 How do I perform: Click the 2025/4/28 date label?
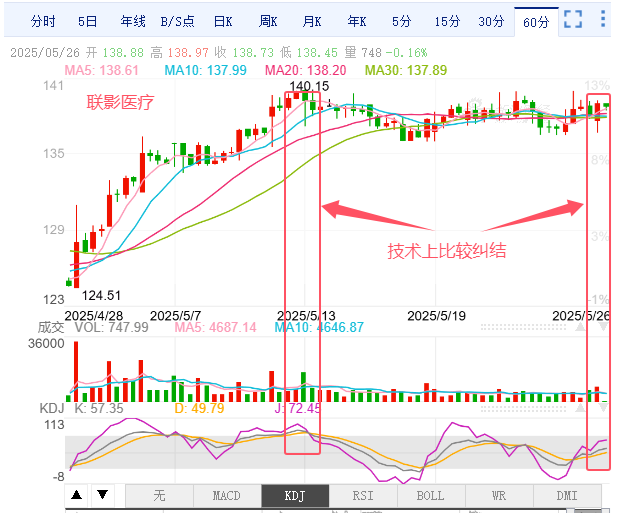(94, 316)
